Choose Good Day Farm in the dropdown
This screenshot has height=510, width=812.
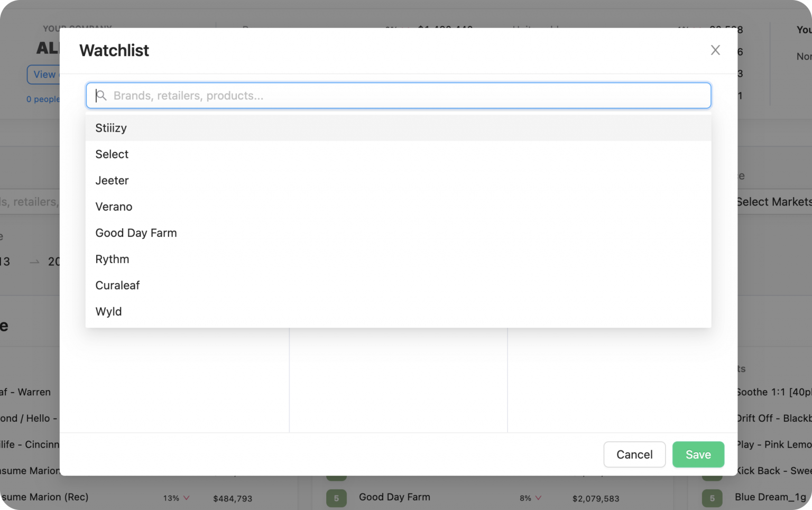(398, 233)
